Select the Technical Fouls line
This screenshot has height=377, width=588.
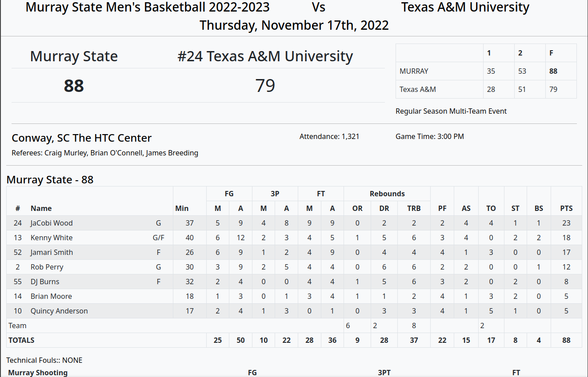[44, 360]
